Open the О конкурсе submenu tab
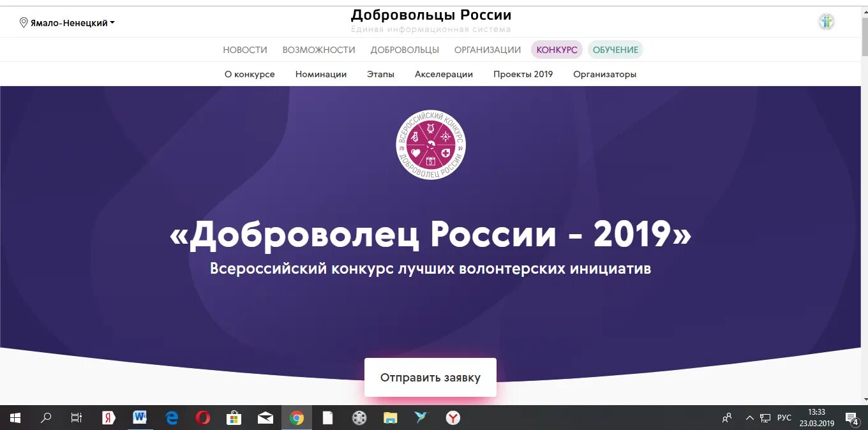 (x=250, y=74)
